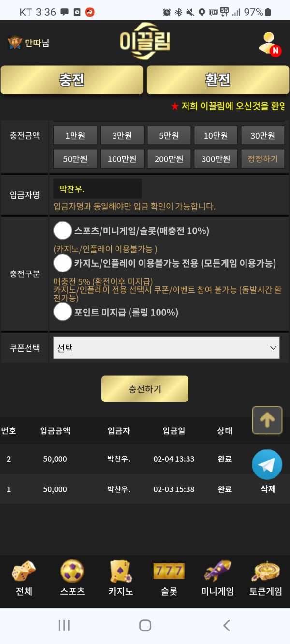This screenshot has height=644, width=290.
Task: Click the 입금자명 input field
Action: pyautogui.click(x=98, y=188)
